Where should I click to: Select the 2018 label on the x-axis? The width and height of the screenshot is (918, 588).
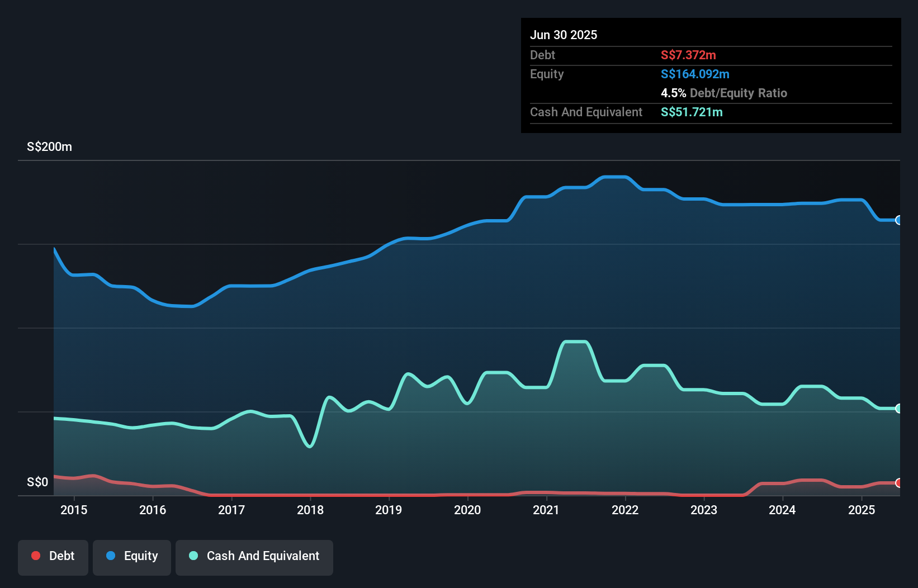pyautogui.click(x=310, y=510)
